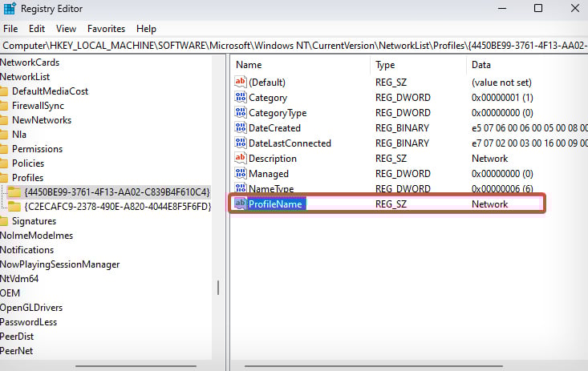The height and width of the screenshot is (371, 588).
Task: Click the DateLastConnected binary value icon
Action: click(x=241, y=143)
